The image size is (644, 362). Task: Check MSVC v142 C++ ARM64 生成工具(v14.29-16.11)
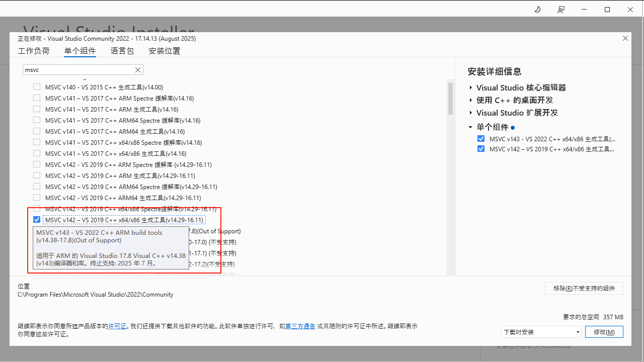coord(37,198)
